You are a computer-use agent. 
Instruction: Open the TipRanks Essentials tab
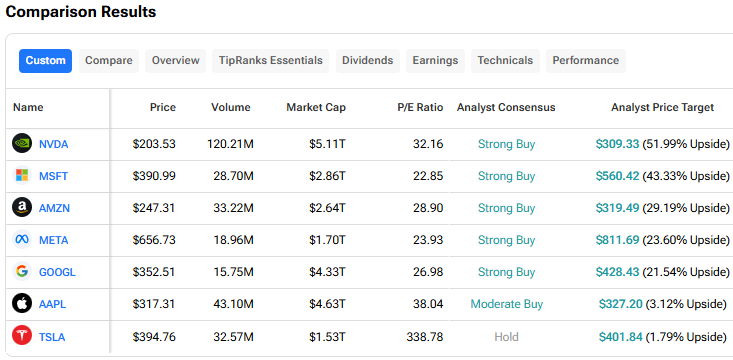pyautogui.click(x=271, y=61)
